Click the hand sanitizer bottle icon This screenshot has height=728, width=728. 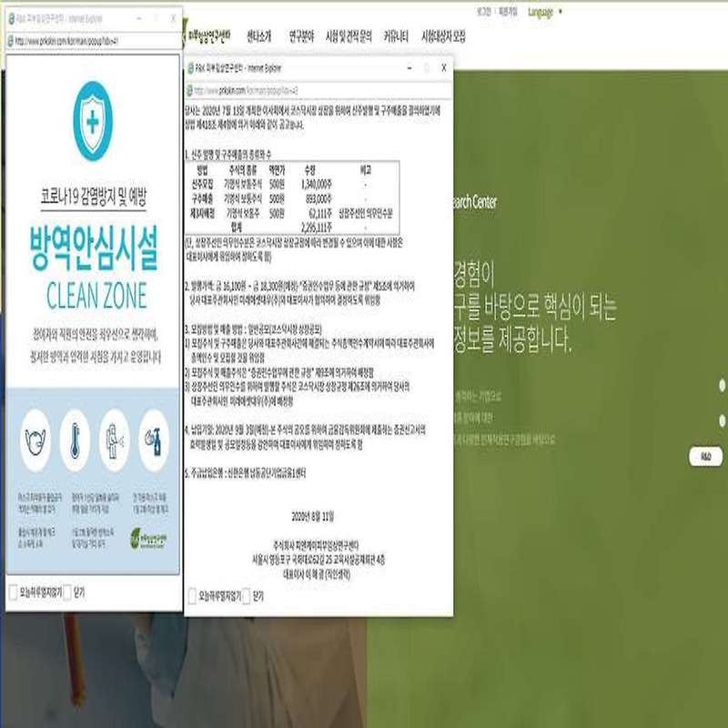pos(153,440)
